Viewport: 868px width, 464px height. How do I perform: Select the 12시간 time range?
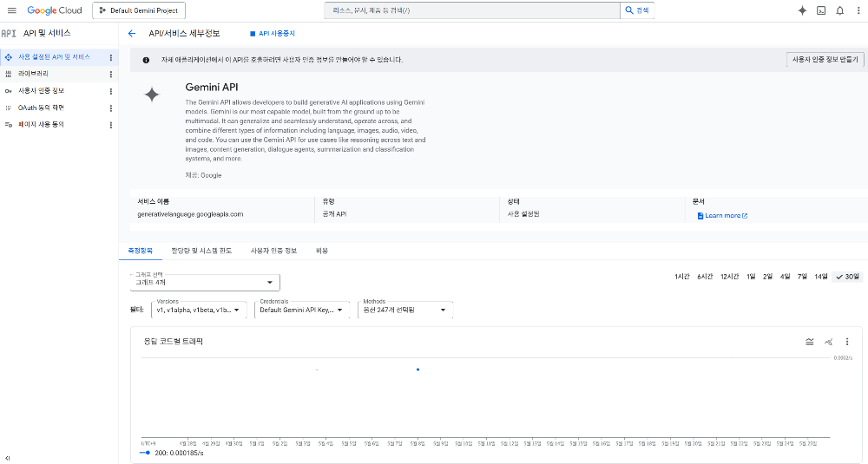pyautogui.click(x=730, y=277)
